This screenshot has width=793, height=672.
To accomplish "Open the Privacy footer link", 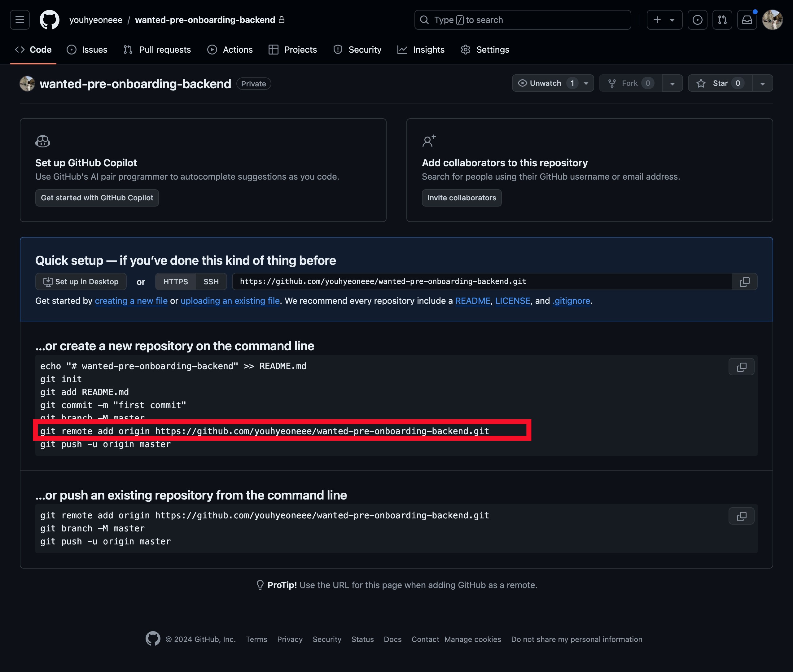I will [x=290, y=639].
